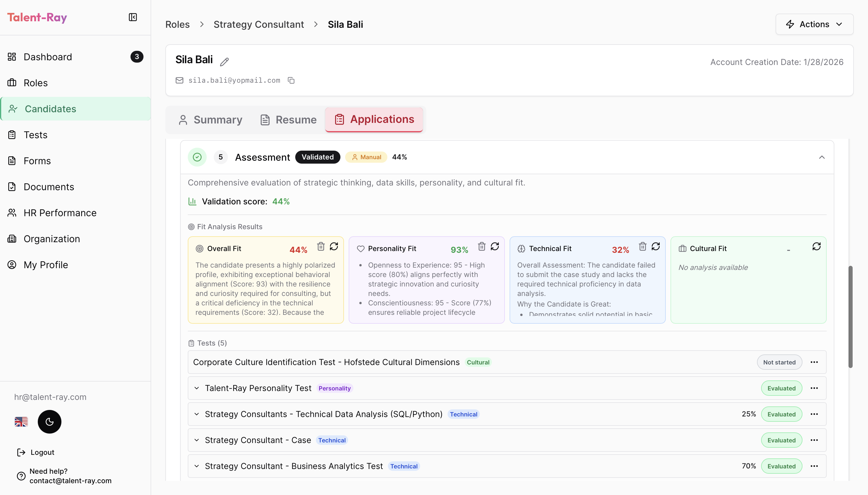The height and width of the screenshot is (495, 868).
Task: Toggle dark mode with moon button
Action: (x=49, y=421)
